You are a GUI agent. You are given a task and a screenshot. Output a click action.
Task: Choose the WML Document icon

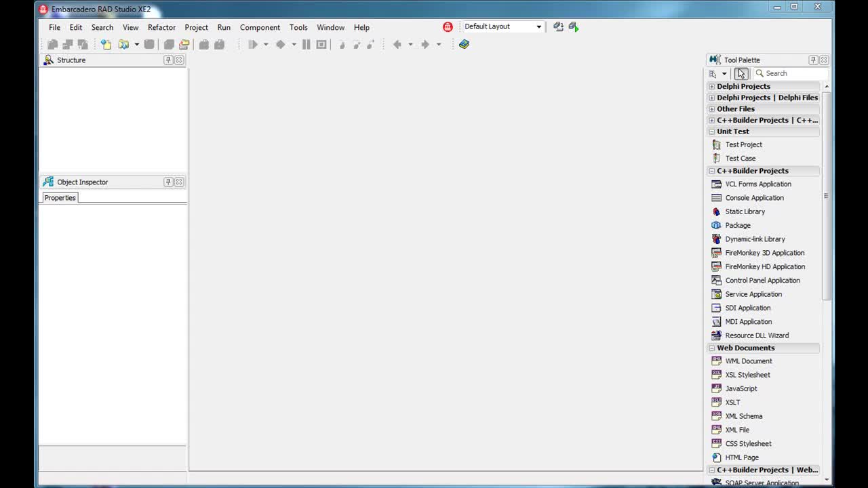coord(716,361)
